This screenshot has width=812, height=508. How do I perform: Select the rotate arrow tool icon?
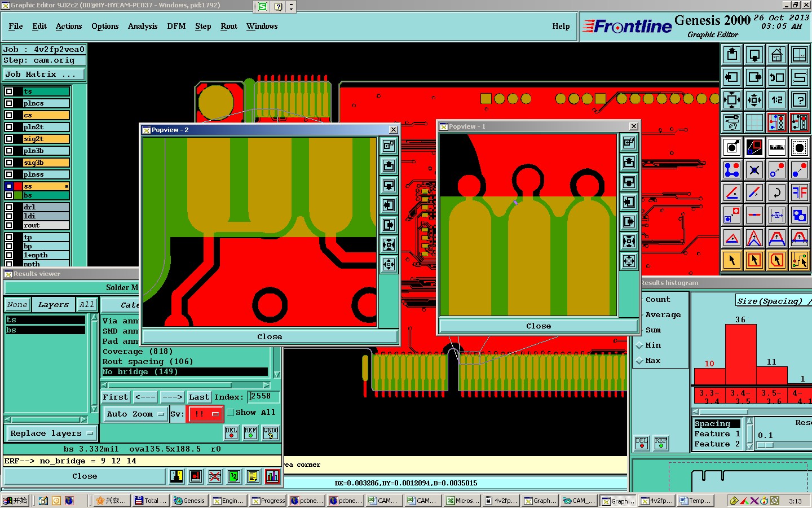777,192
